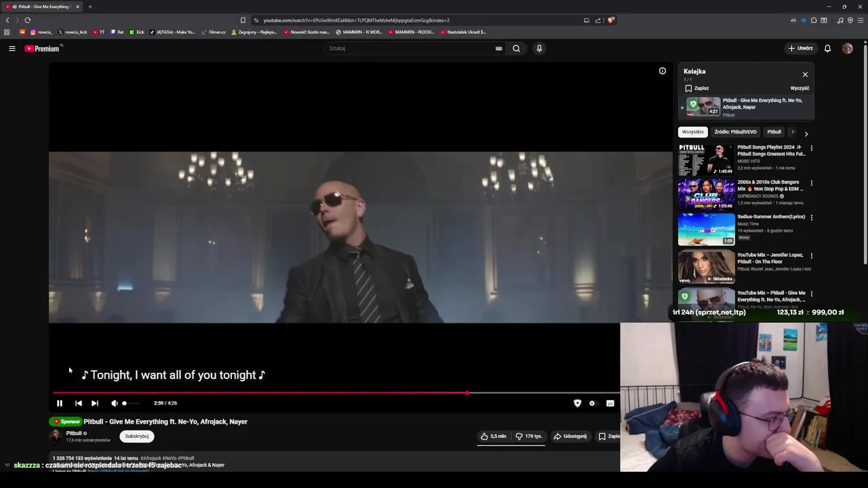Open options for Jennifer Lopez mix
The image size is (868, 488).
811,256
